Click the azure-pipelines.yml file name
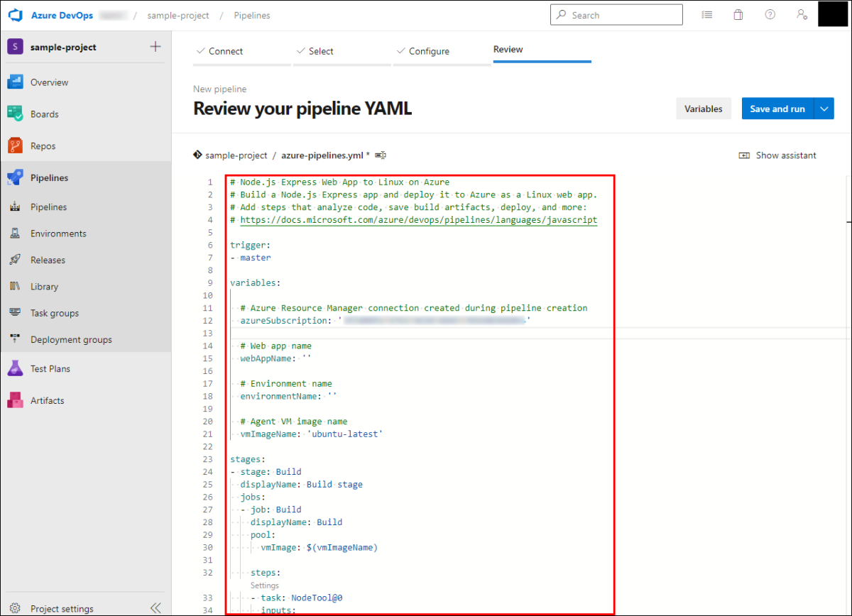 (x=322, y=155)
